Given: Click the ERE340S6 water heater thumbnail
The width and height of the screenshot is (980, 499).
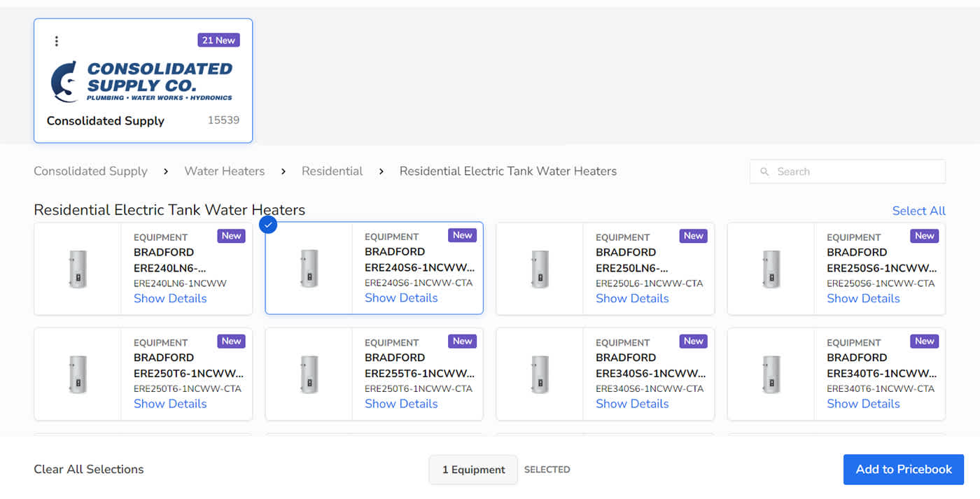Looking at the screenshot, I should [x=540, y=374].
